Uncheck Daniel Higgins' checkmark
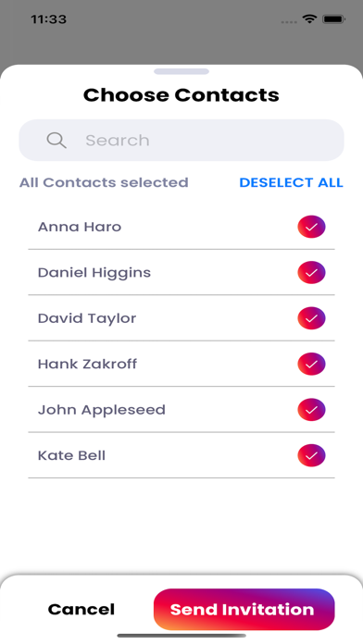 coord(312,272)
